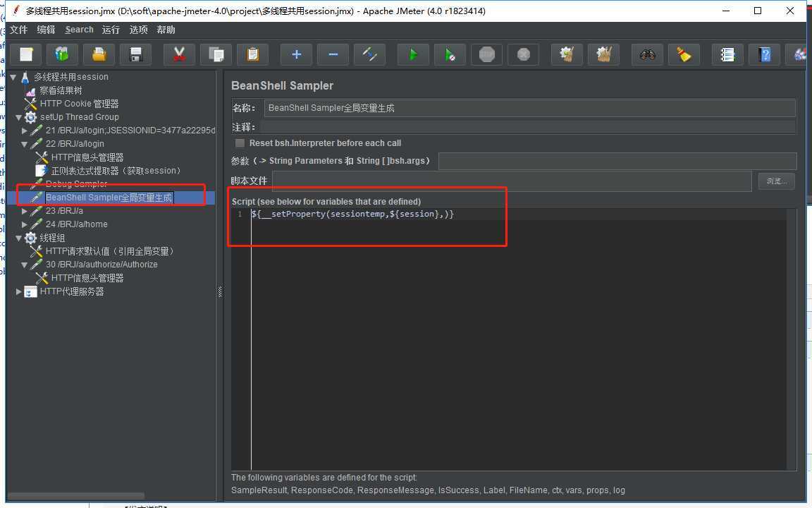Start test with no pauses icon
Screen dimensions: 812x508
pos(450,54)
